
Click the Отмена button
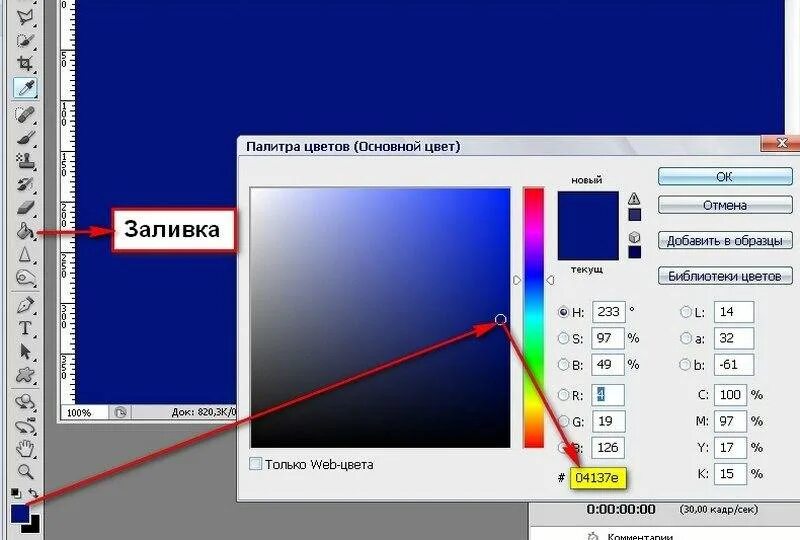(x=725, y=205)
